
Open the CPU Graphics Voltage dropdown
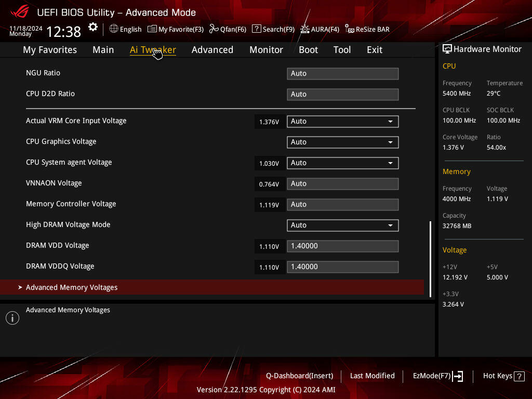pos(343,142)
